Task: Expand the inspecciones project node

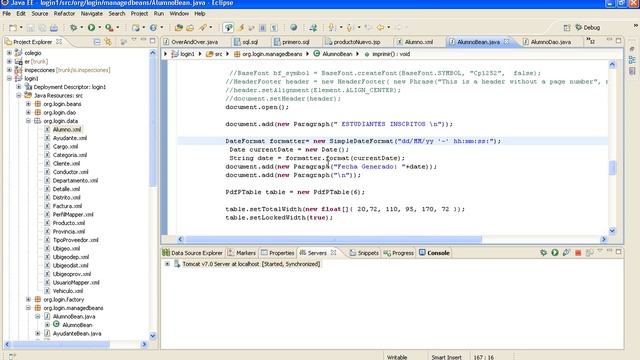Action: [x=9, y=70]
